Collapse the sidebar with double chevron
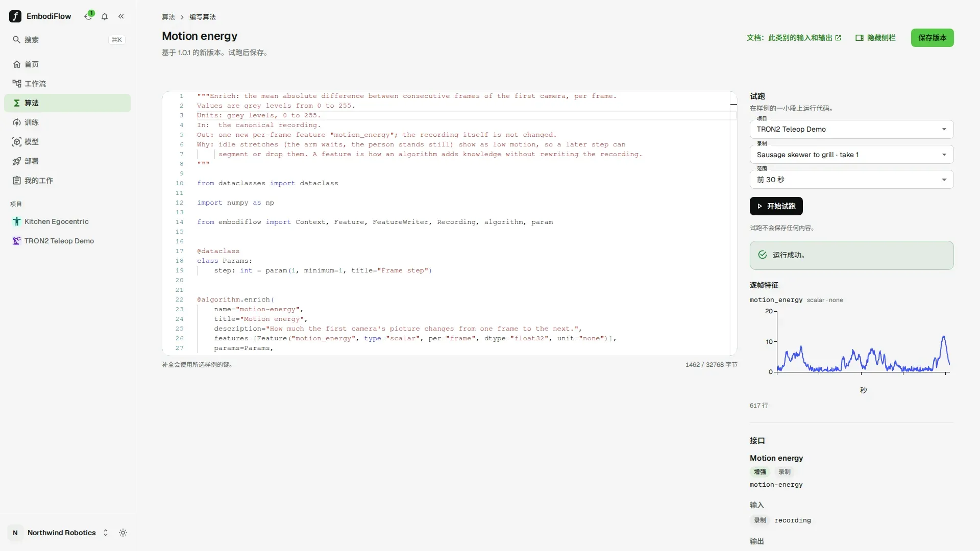980x551 pixels. click(121, 16)
